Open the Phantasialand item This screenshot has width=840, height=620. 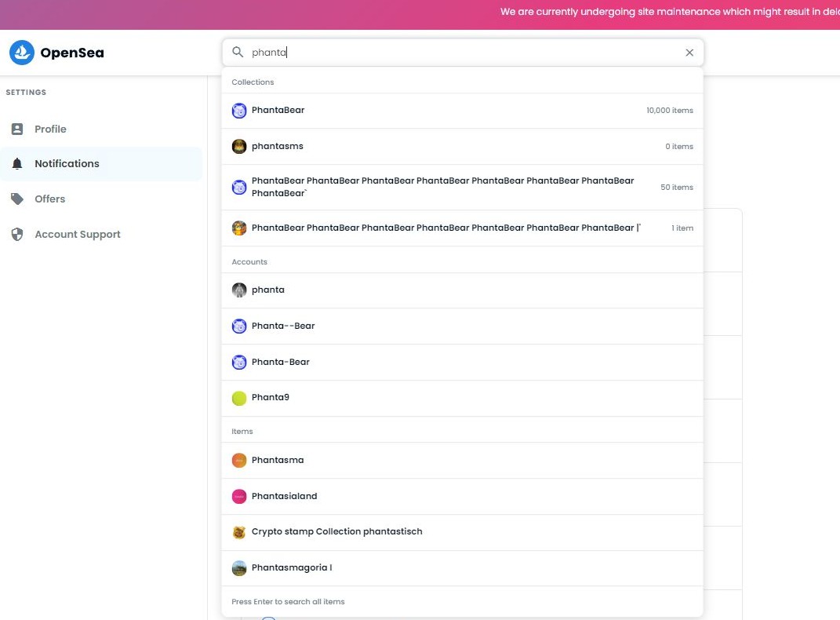coord(462,496)
